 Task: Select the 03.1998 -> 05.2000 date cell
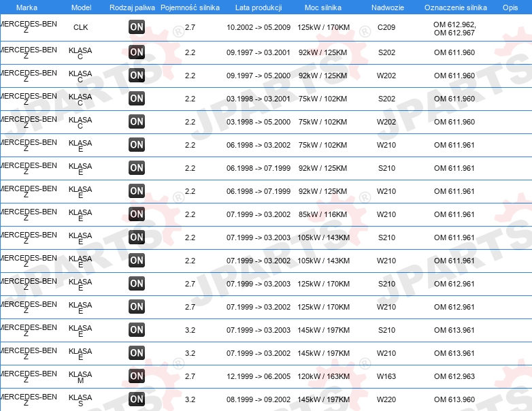(x=259, y=122)
